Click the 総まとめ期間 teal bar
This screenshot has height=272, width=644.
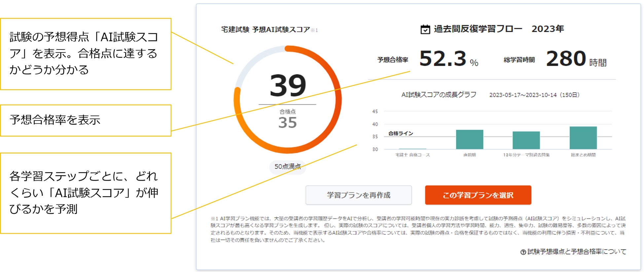[x=583, y=138]
